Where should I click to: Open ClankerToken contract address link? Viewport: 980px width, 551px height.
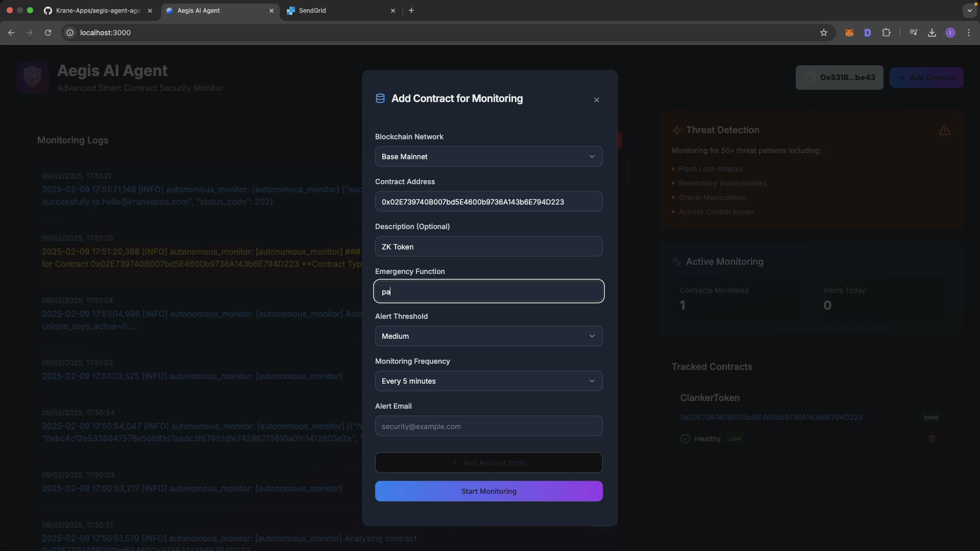click(x=771, y=417)
